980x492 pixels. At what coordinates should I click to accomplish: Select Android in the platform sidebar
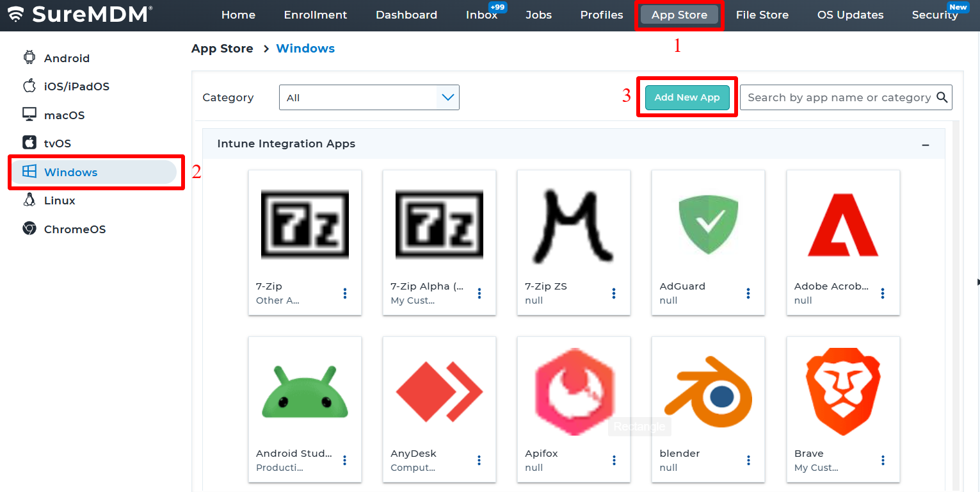click(x=67, y=58)
